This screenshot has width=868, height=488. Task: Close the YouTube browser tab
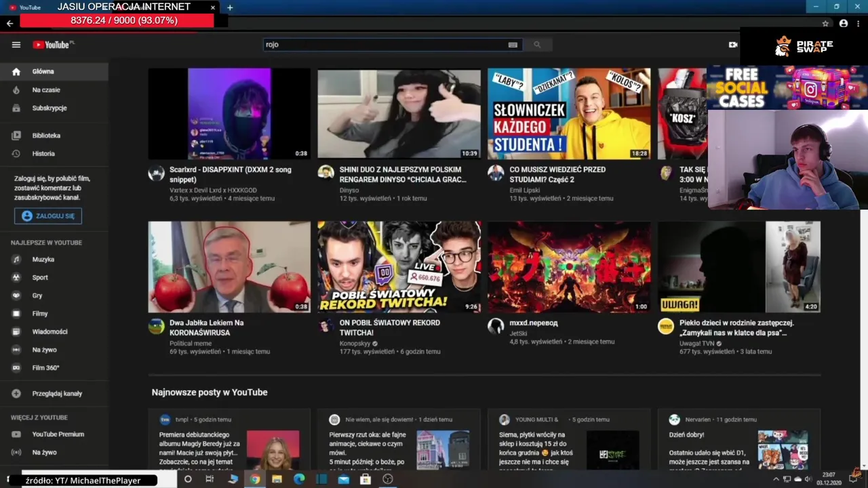[x=213, y=7]
